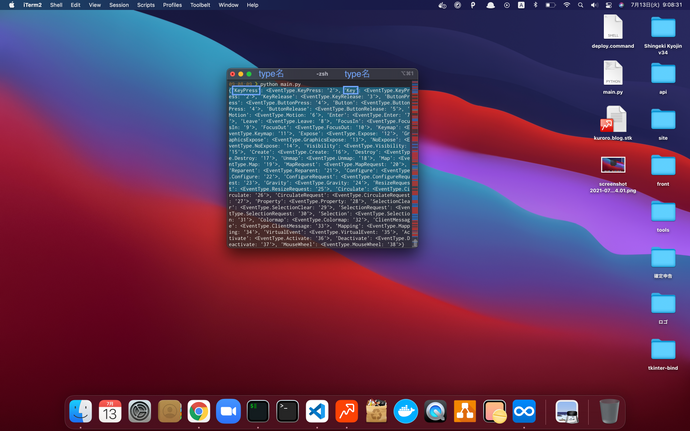690x431 pixels.
Task: Select the Shingeki Kyojin v34 folder
Action: tap(663, 35)
